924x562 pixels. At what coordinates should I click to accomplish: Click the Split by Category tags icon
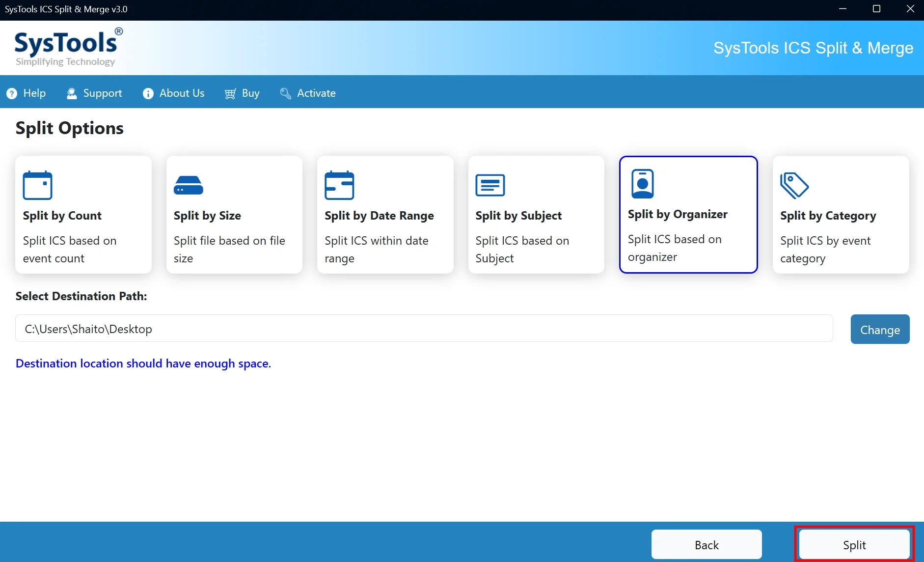[x=794, y=185]
